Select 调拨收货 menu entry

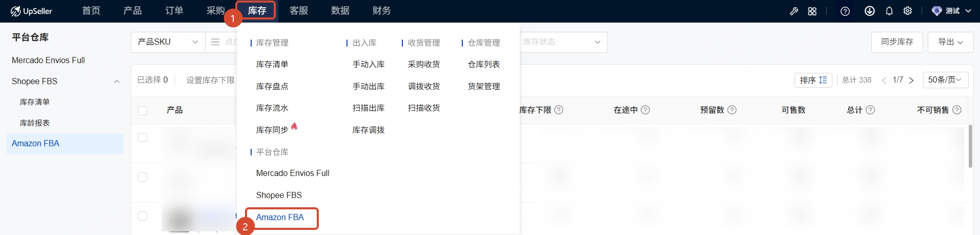coord(424,86)
